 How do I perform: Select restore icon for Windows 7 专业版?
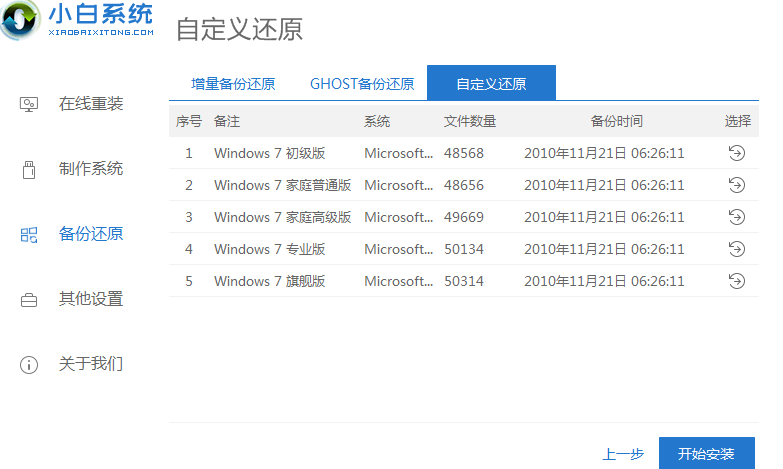click(x=737, y=249)
